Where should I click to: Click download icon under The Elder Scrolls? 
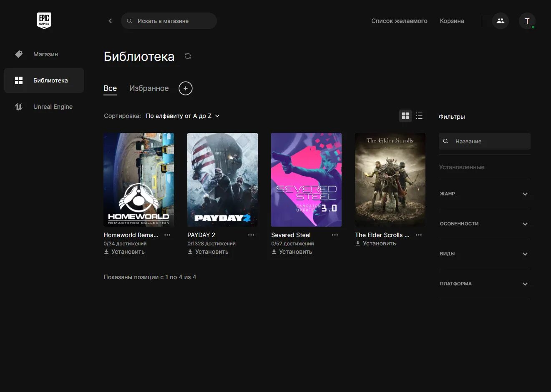(358, 243)
